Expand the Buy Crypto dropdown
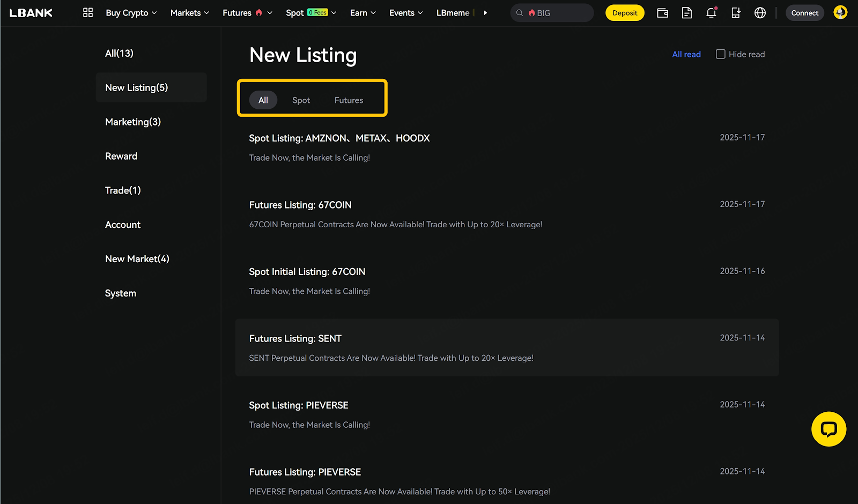858x504 pixels. pos(131,13)
